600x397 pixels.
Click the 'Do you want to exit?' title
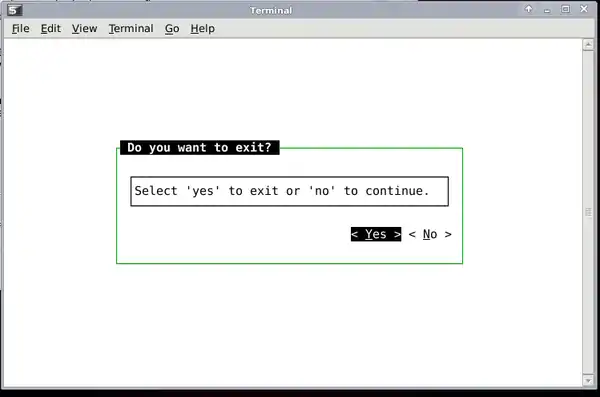tap(199, 148)
